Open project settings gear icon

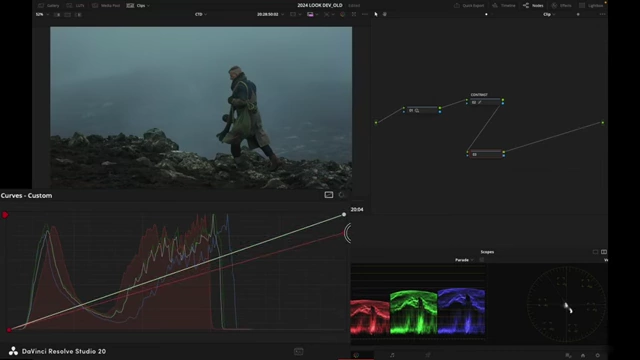tap(598, 356)
